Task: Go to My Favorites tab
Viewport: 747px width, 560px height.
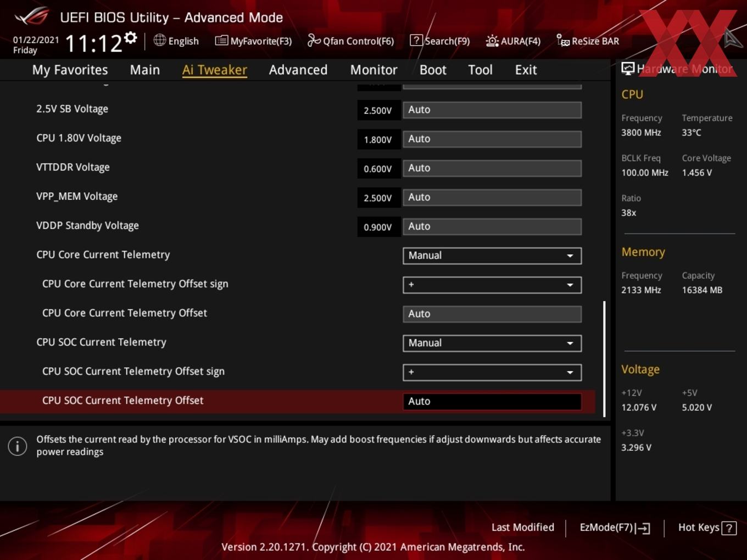Action: pyautogui.click(x=70, y=70)
